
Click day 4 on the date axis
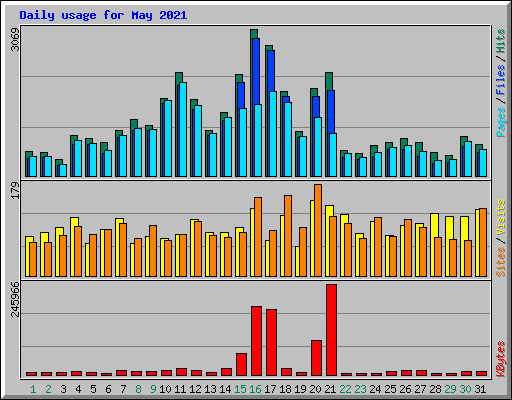[x=78, y=389]
